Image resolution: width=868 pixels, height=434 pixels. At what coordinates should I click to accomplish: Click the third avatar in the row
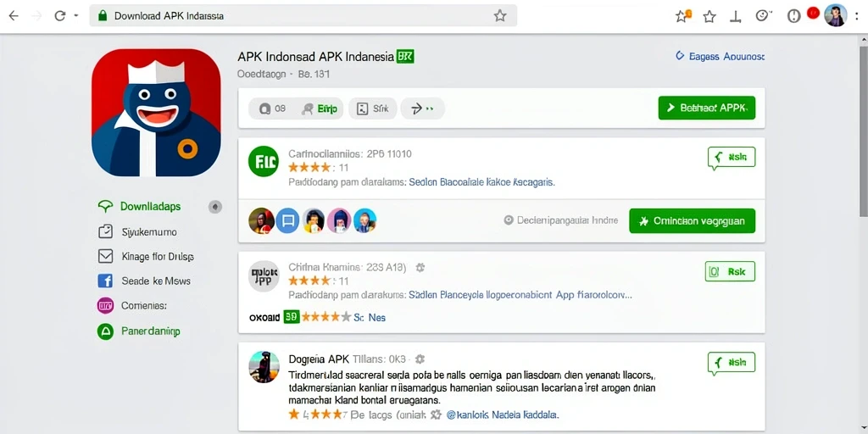coord(314,221)
